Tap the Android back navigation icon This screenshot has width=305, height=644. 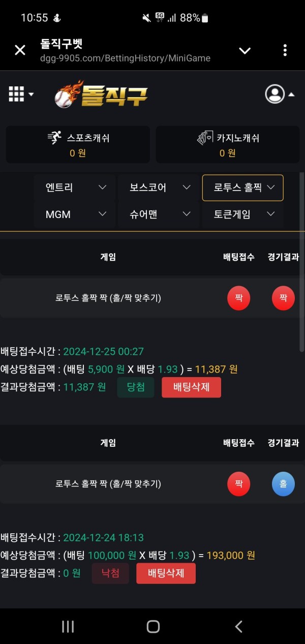tap(238, 627)
